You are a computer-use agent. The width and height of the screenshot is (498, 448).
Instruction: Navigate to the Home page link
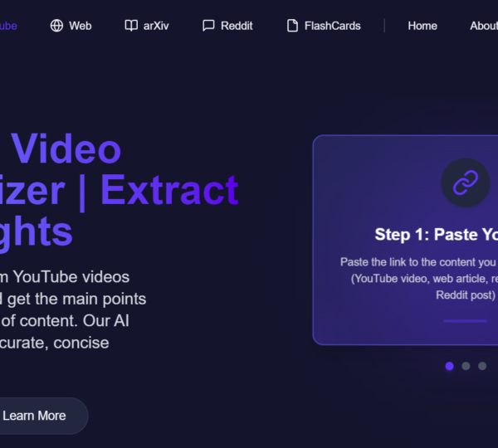tap(422, 26)
